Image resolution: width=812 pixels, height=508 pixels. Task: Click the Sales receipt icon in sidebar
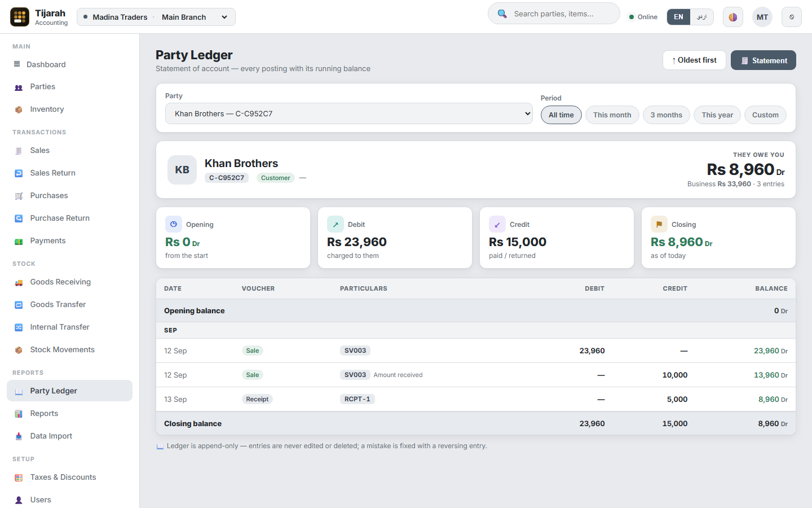(x=19, y=151)
